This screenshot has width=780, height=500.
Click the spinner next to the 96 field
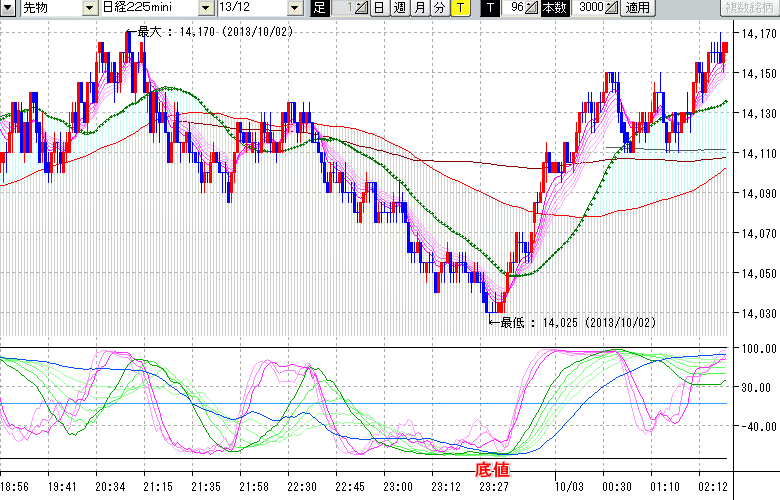click(532, 8)
